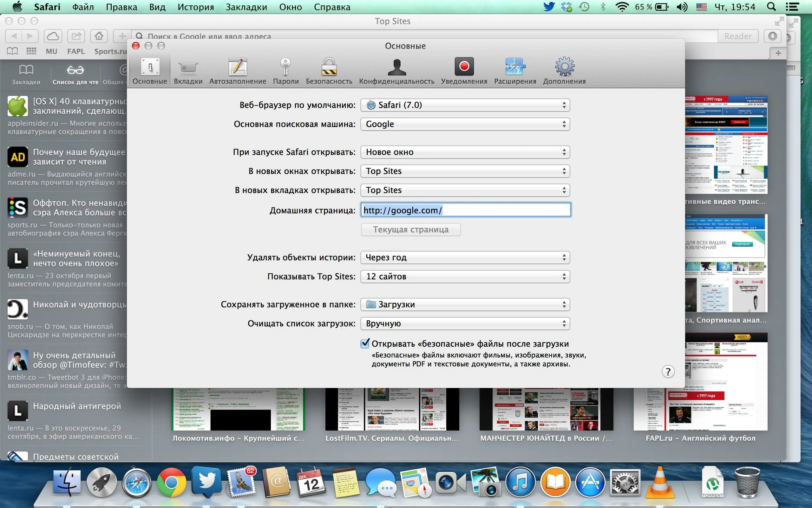Open the Окно menu
This screenshot has height=508, width=812.
[290, 7]
